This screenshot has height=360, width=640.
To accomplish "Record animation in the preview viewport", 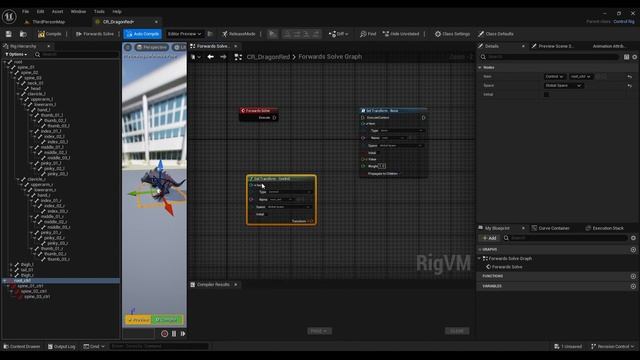I will (164, 333).
